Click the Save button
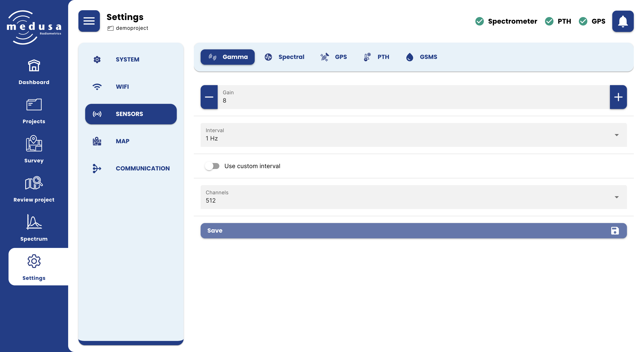The width and height of the screenshot is (644, 352). 414,230
